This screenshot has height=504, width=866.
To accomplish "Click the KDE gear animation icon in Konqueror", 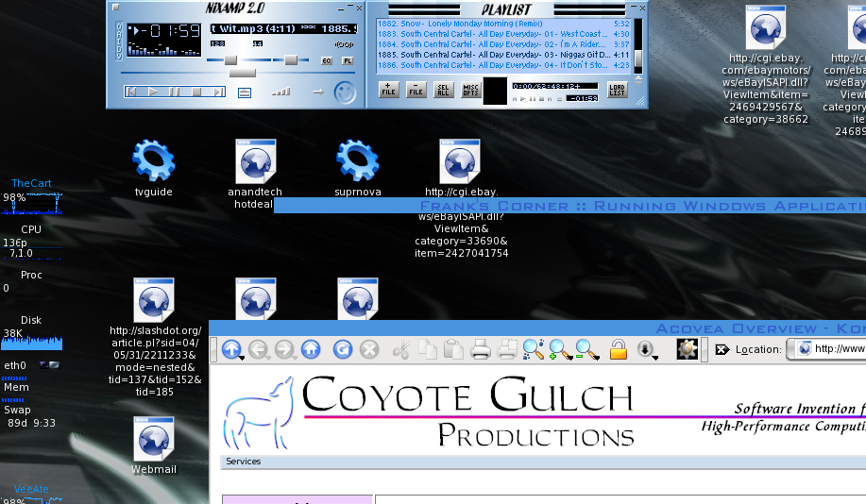I will (x=688, y=349).
